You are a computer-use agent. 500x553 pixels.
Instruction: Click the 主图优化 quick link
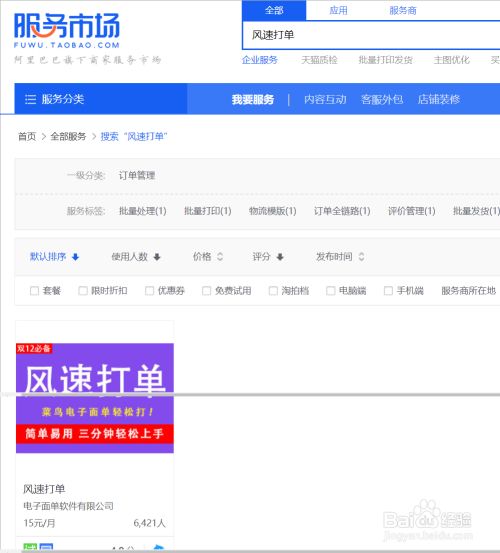coord(452,60)
